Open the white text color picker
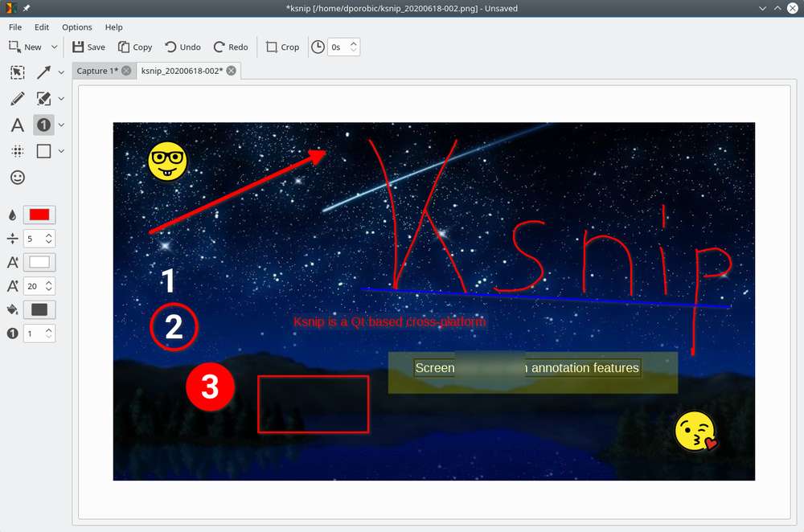Viewport: 804px width, 532px height. click(39, 263)
